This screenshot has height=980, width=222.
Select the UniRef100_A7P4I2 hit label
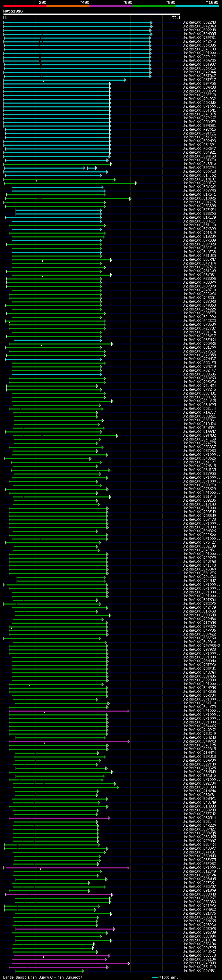(199, 57)
